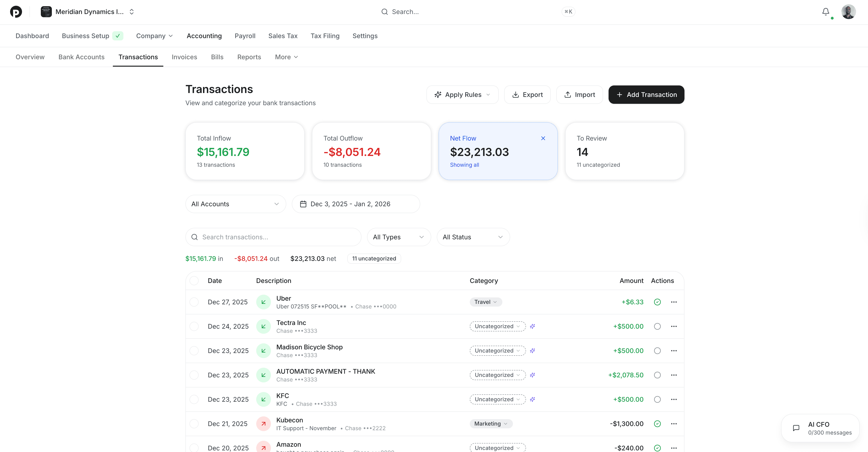Click the Add Transaction button
868x452 pixels.
click(x=646, y=94)
